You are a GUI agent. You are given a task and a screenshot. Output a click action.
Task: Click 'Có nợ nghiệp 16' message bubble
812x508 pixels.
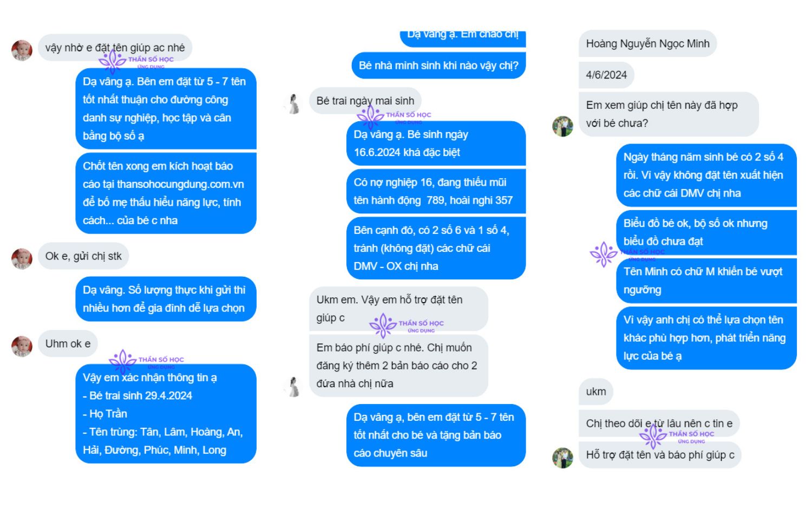pyautogui.click(x=435, y=191)
